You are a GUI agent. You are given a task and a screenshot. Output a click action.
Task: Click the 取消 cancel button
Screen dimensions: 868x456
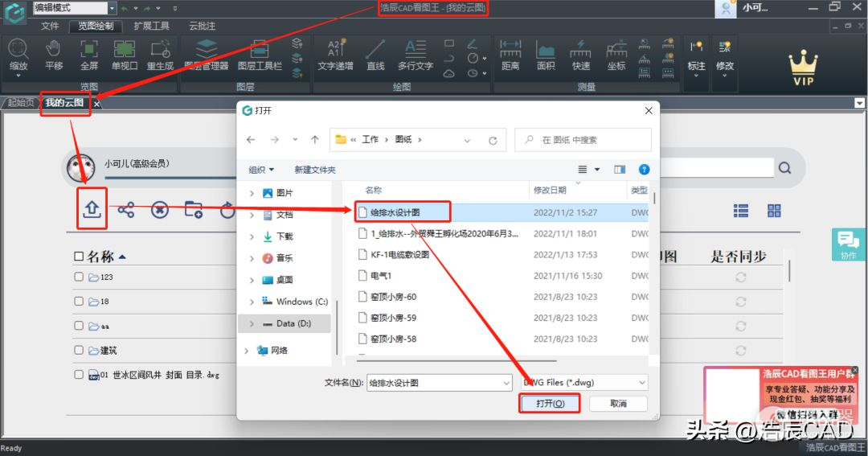618,403
